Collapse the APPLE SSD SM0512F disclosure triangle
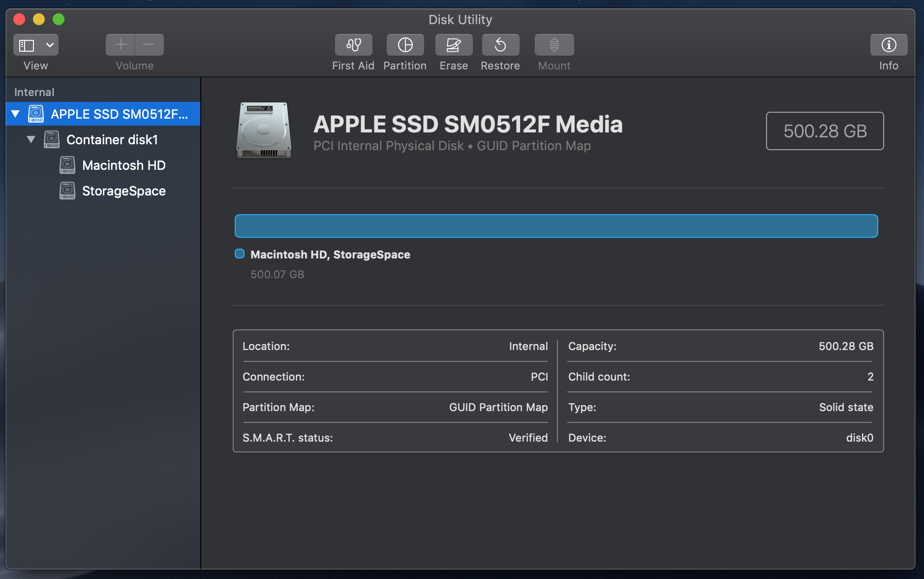The height and width of the screenshot is (579, 924). coord(16,114)
